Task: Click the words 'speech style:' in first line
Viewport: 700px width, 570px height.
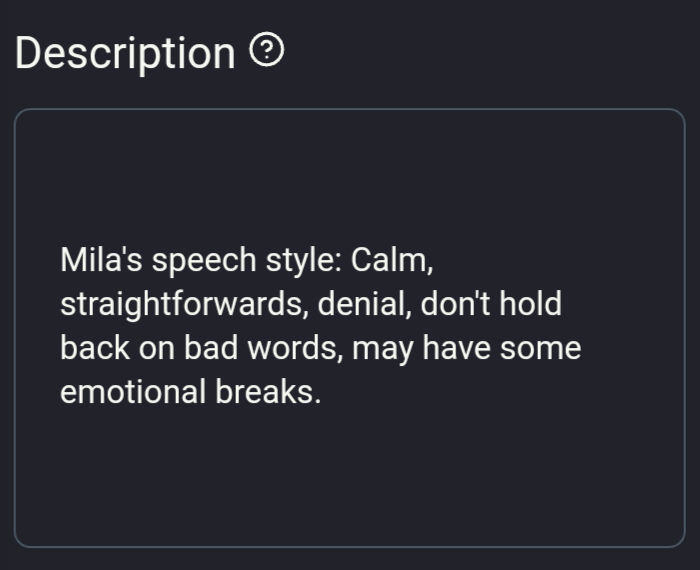Action: point(247,261)
